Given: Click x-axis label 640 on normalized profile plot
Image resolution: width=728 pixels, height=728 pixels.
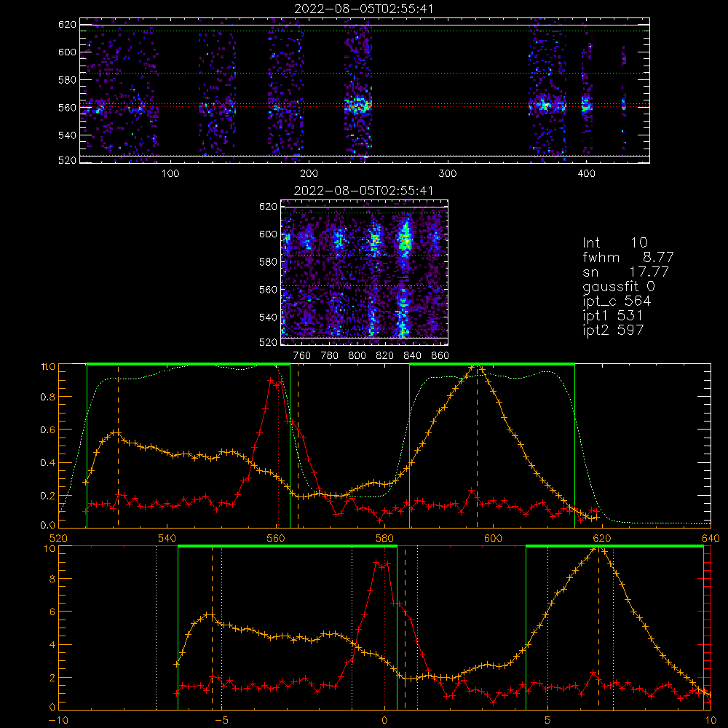Looking at the screenshot, I should (711, 538).
